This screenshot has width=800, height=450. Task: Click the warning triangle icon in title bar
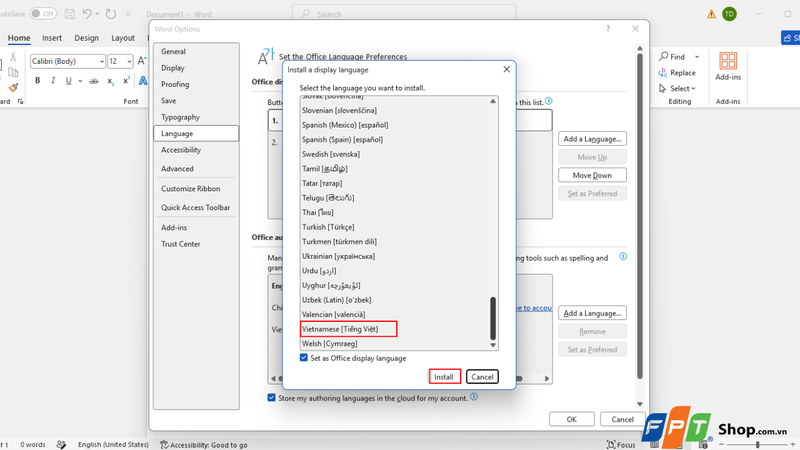[x=711, y=14]
